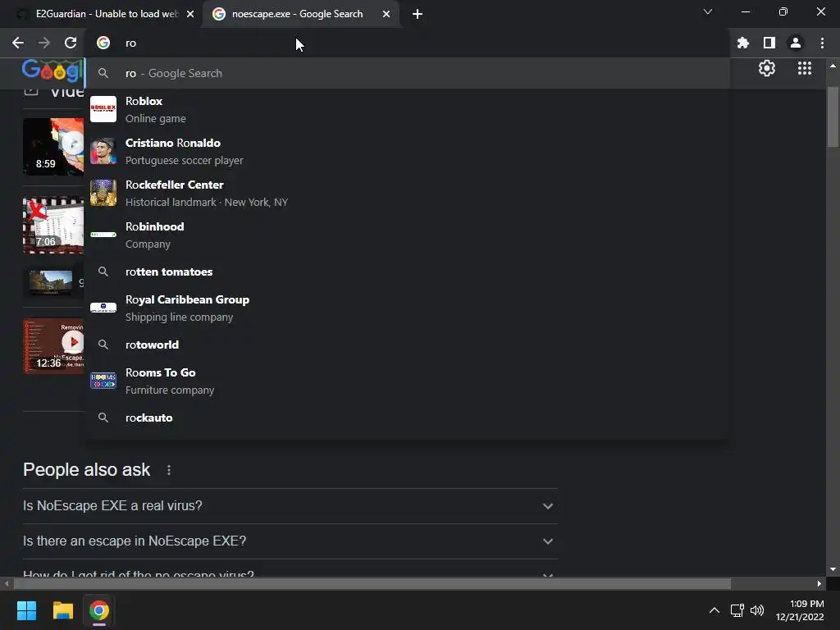Open a new tab with plus button
The height and width of the screenshot is (630, 840).
coord(418,15)
